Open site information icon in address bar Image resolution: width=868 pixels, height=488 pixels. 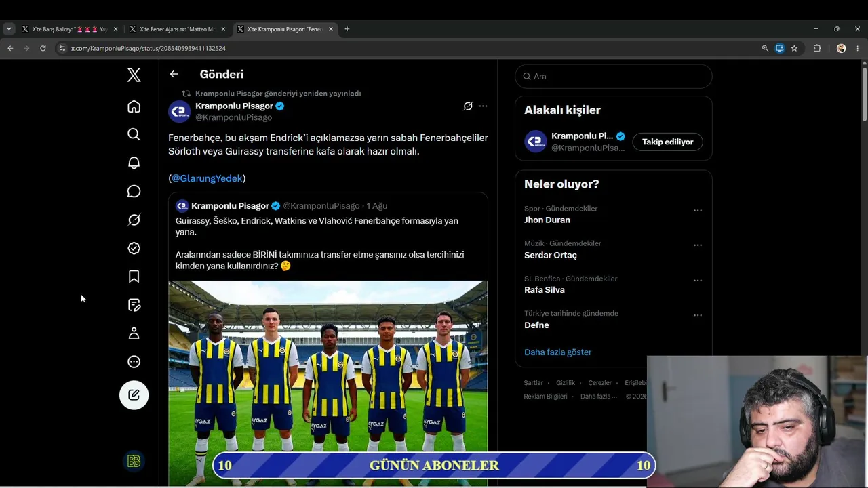[62, 48]
